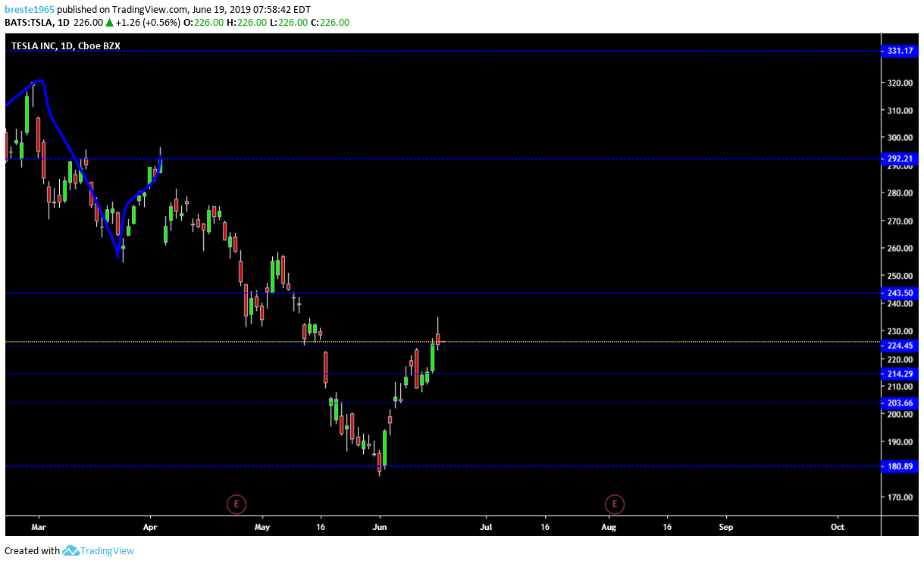The width and height of the screenshot is (924, 564).
Task: Select the 214.29 price level label
Action: pos(901,374)
